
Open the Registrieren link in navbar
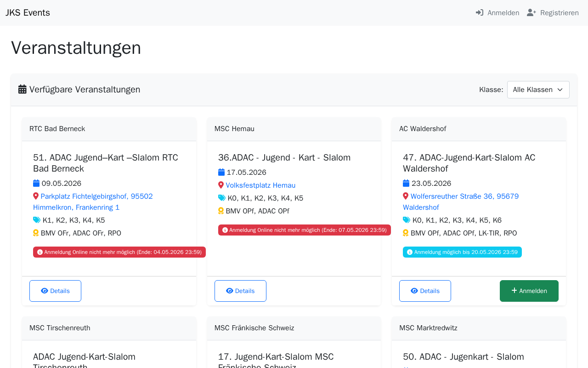[553, 13]
